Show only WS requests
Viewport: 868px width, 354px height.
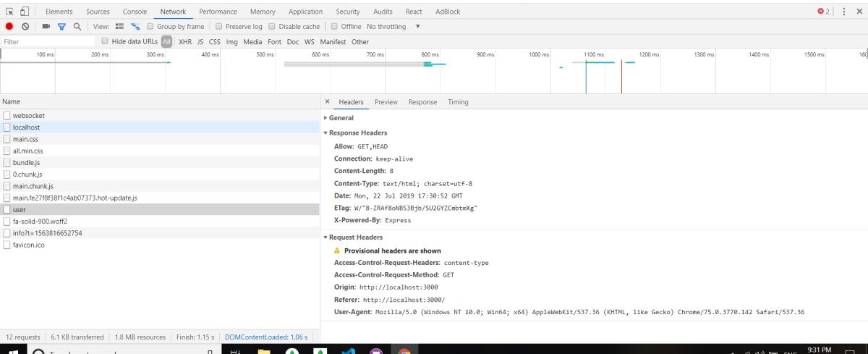310,42
